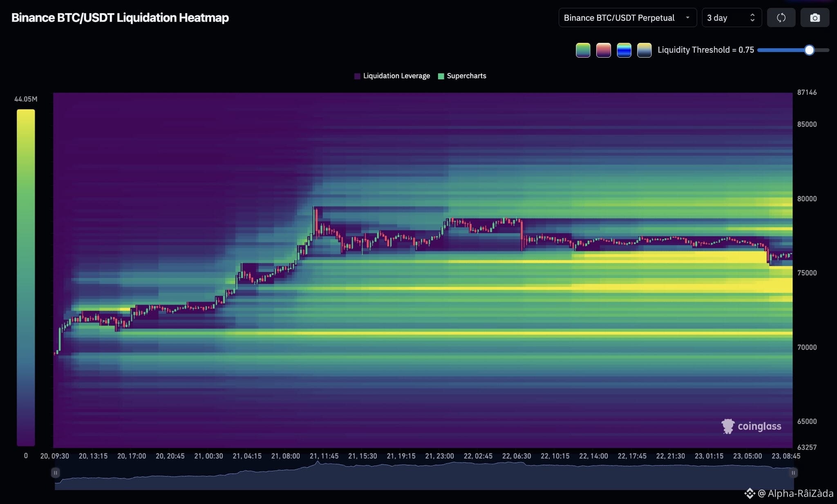
Task: Click the Liquidity Threshold = 0.75 label
Action: click(706, 50)
